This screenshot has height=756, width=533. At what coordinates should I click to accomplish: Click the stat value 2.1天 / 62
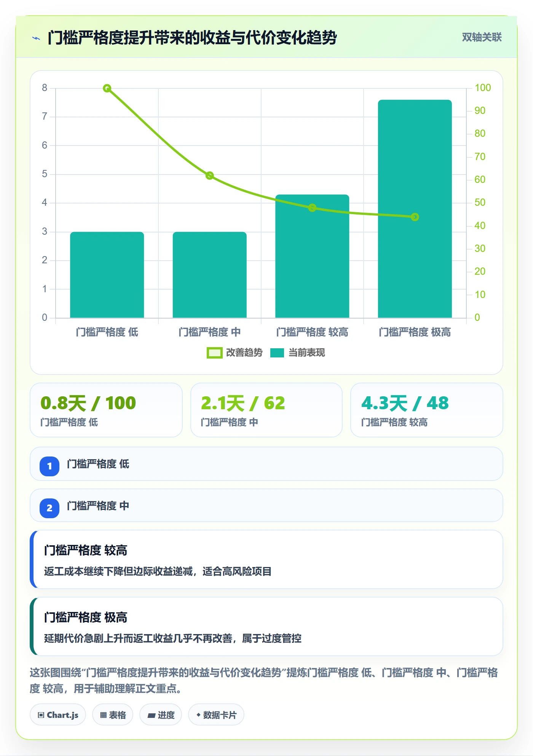pyautogui.click(x=243, y=403)
